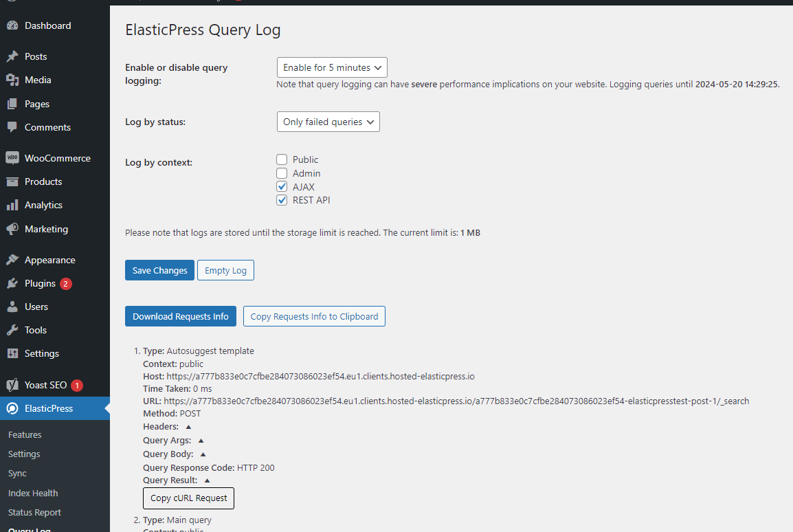
Task: Click the Yoast SEO icon
Action: click(x=14, y=385)
